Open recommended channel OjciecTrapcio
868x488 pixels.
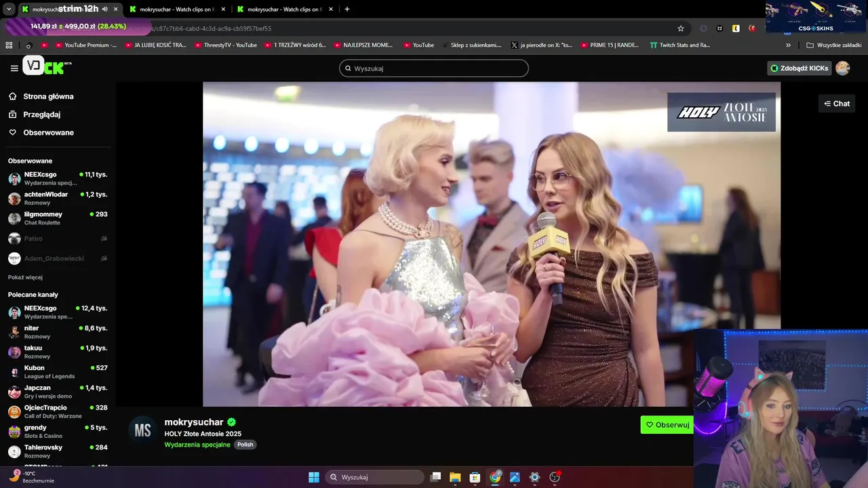[58, 411]
